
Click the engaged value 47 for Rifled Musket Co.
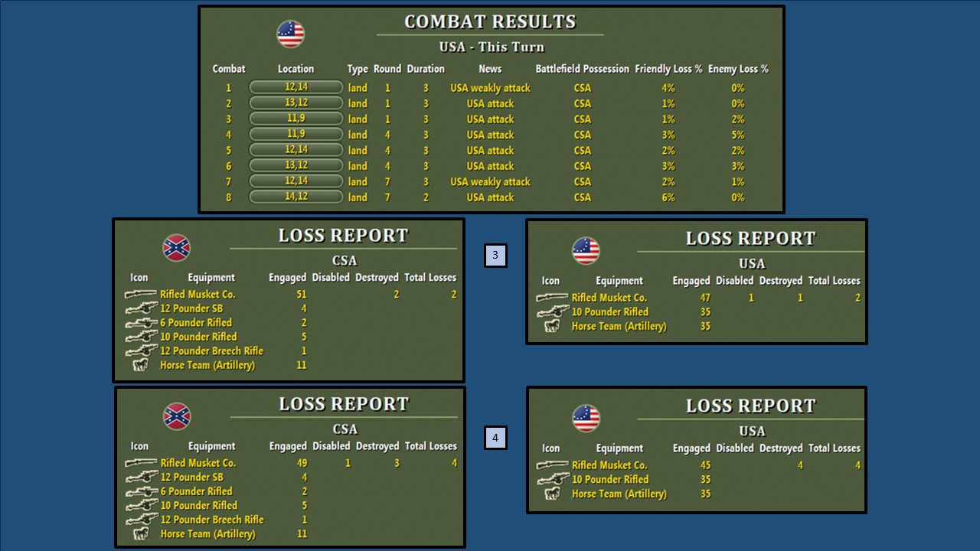[x=705, y=298]
